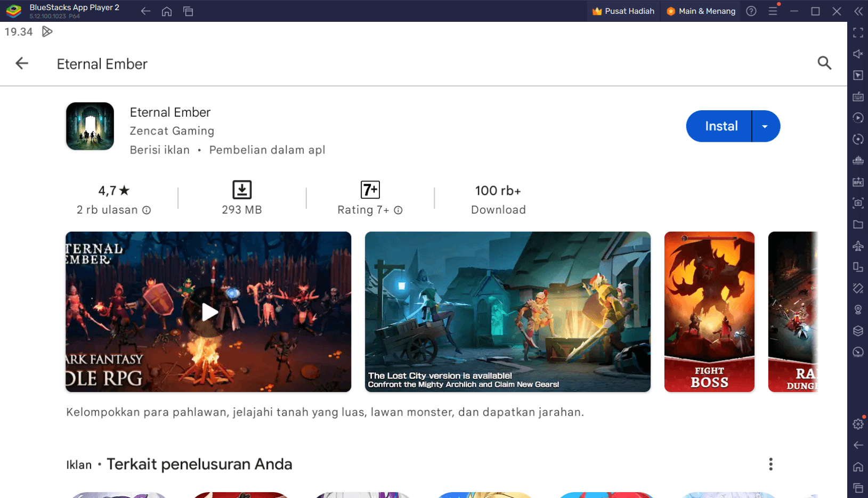Screen dimensions: 868x498
Task: Click the blue Instal button
Action: click(719, 126)
